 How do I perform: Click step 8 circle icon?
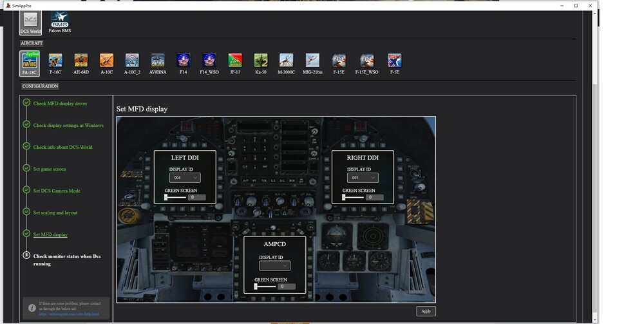[26, 255]
